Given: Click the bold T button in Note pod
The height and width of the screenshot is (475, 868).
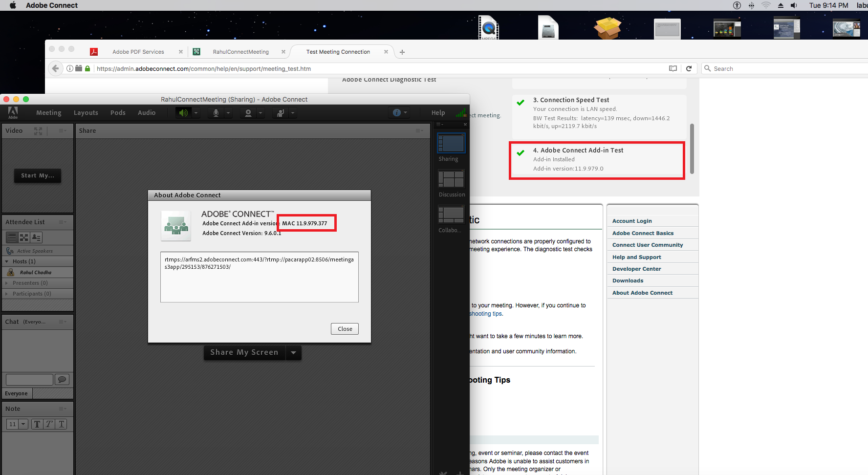Looking at the screenshot, I should [x=37, y=424].
